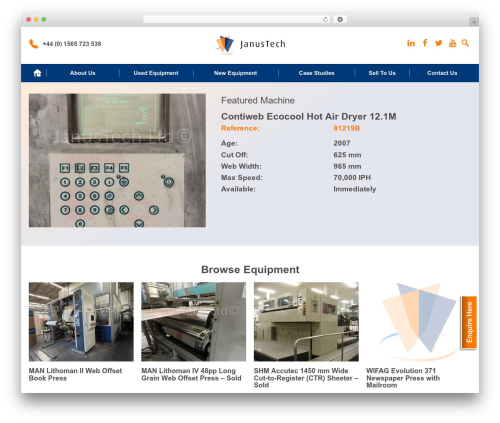Click the Browse Equipment heading

point(250,269)
